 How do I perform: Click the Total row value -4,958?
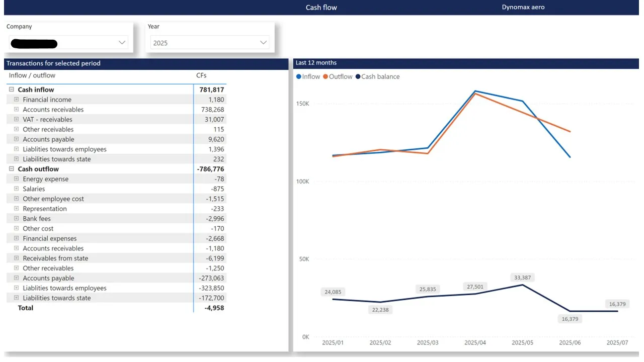click(214, 308)
